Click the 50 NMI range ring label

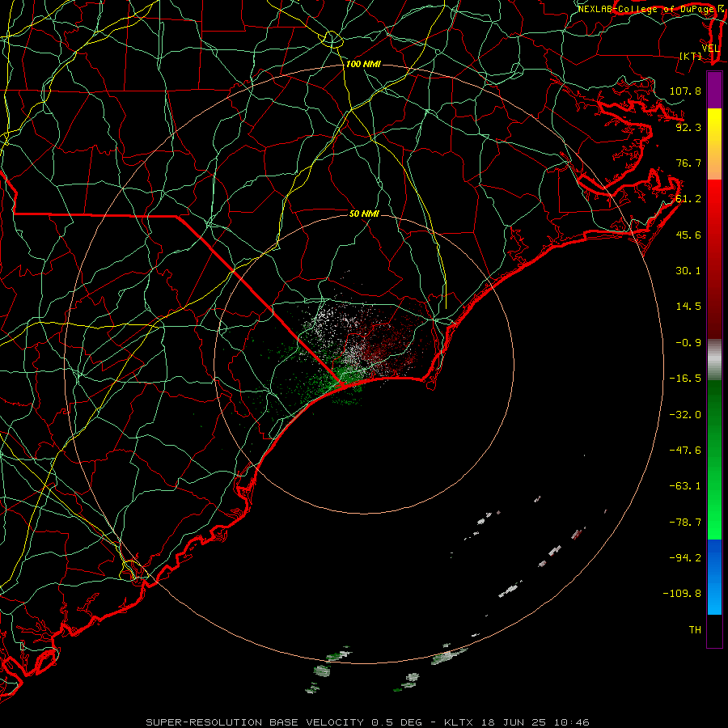[364, 214]
